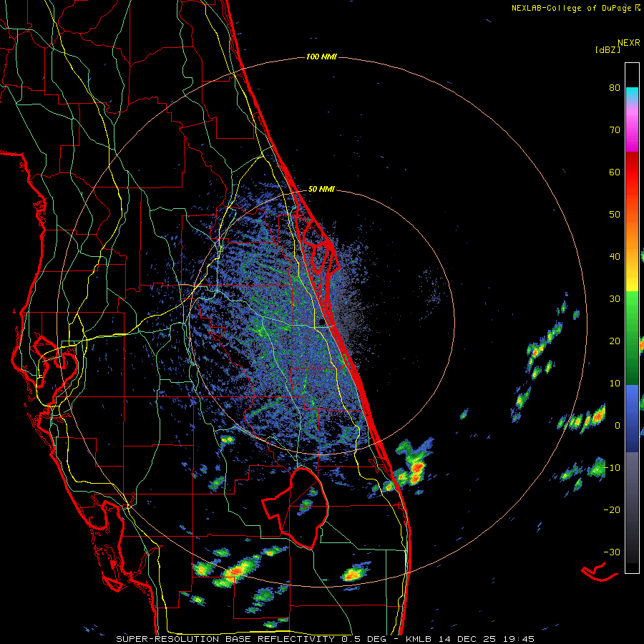Click the gray segment of the reflectivity color bar
This screenshot has width=644, height=644.
632,507
